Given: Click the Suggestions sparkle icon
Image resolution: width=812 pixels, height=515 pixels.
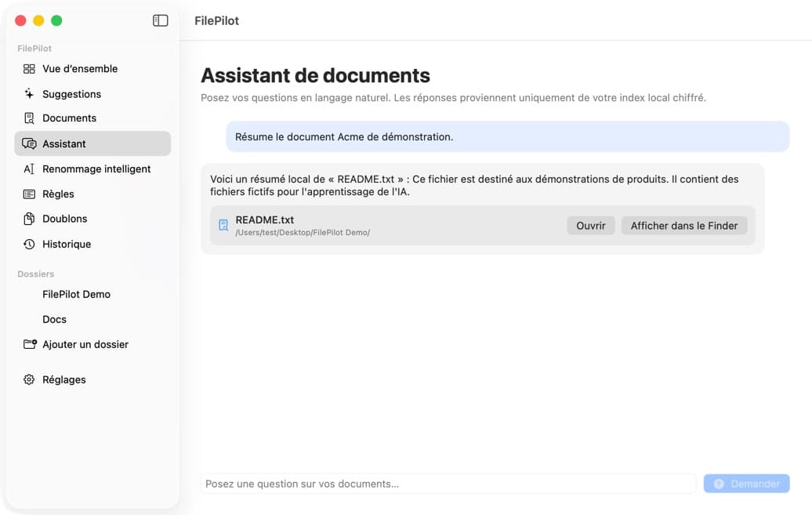Looking at the screenshot, I should pos(29,94).
